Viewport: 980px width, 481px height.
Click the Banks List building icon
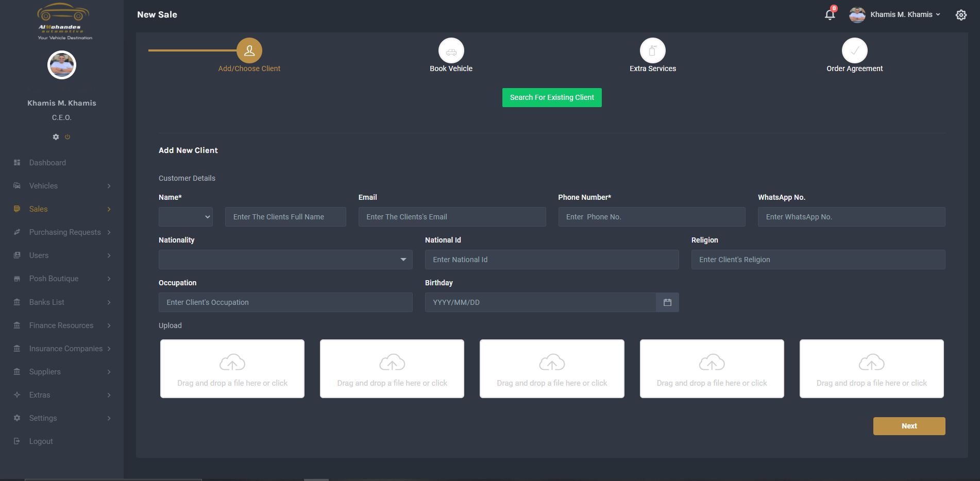pos(17,302)
